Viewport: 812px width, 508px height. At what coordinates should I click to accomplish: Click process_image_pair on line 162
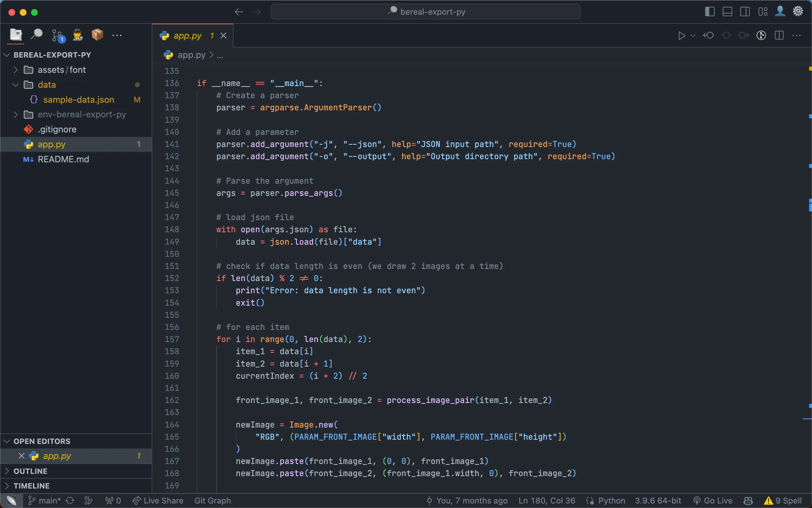coord(431,400)
